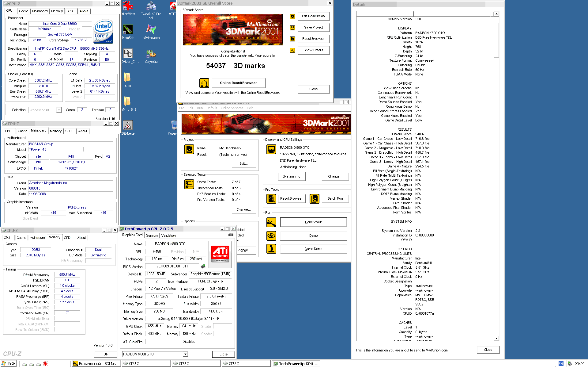Open the File menu in 3DMark2001
Image resolution: width=588 pixels, height=368 pixels.
182,108
